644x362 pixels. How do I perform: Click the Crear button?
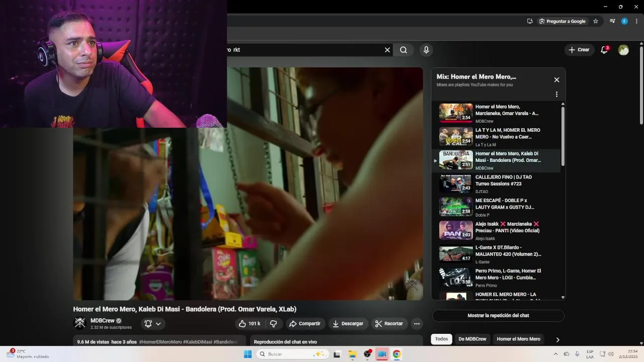pos(579,50)
